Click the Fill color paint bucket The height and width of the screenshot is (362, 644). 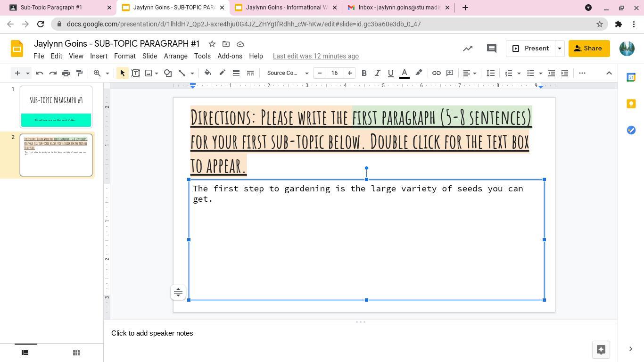coord(207,73)
